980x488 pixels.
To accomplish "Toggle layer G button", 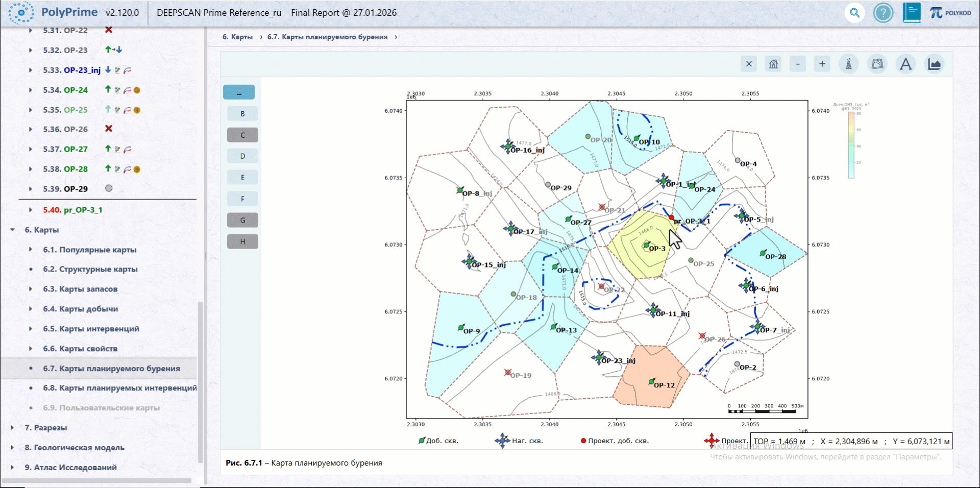I will 242,220.
